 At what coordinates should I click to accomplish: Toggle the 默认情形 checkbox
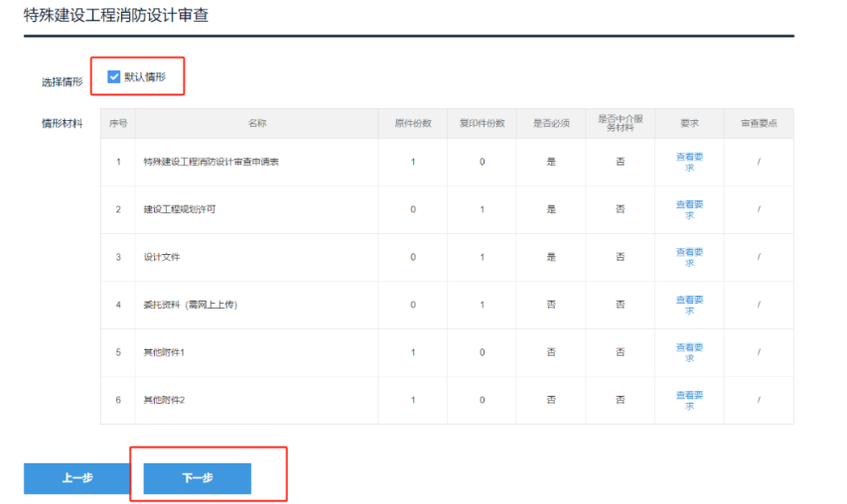point(113,76)
